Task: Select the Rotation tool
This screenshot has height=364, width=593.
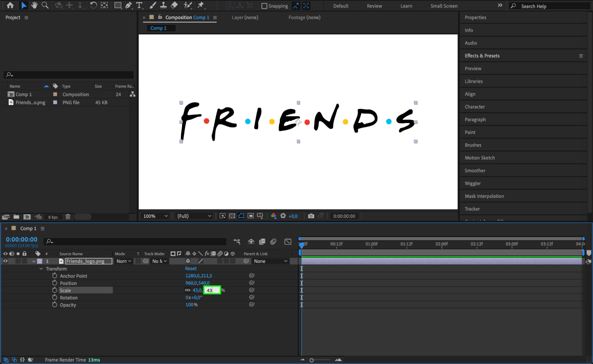Action: (x=93, y=5)
